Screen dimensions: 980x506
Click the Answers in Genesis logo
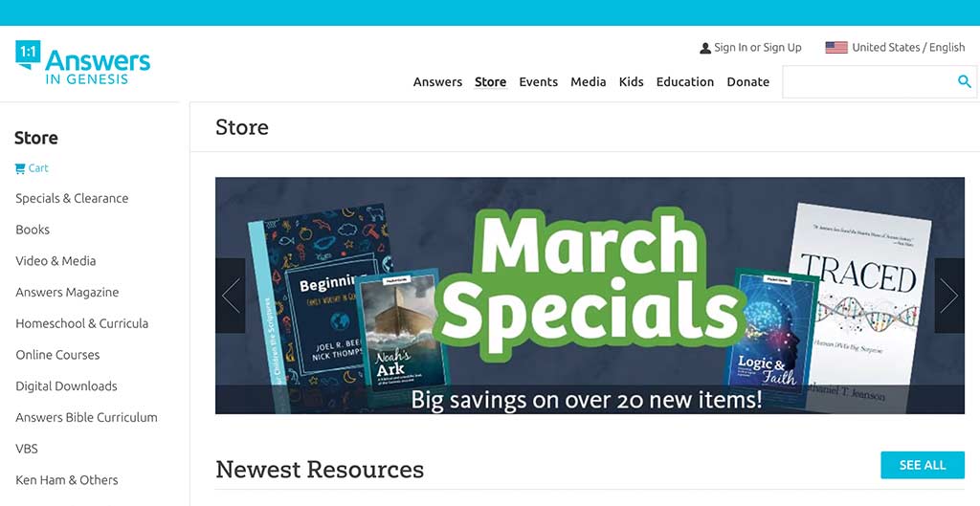(82, 63)
